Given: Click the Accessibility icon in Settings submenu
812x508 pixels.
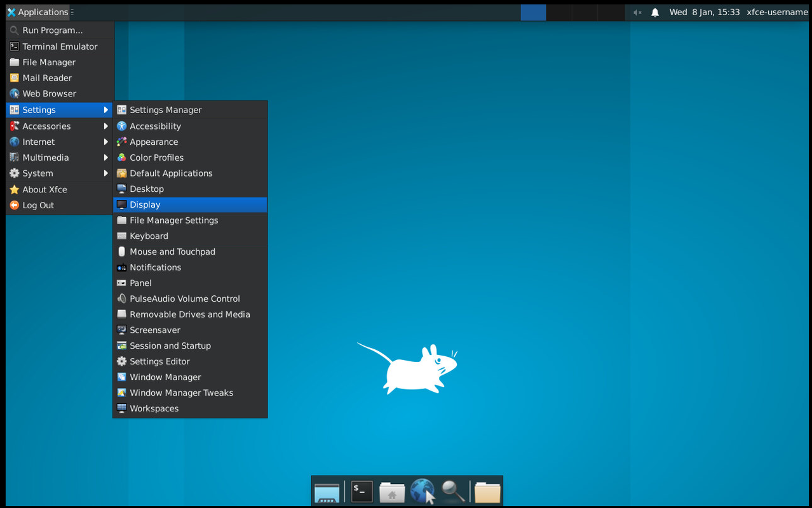Looking at the screenshot, I should (122, 126).
